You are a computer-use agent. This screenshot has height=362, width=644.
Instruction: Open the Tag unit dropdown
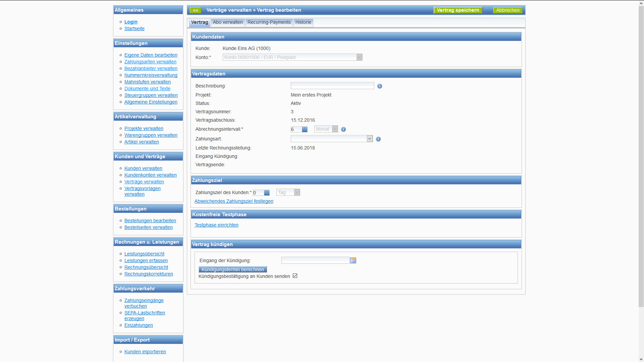coord(297,192)
